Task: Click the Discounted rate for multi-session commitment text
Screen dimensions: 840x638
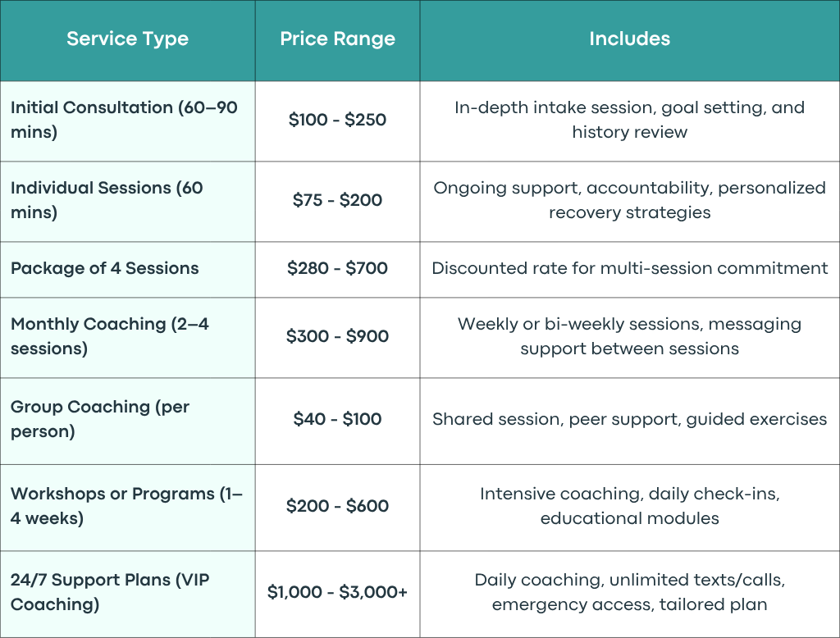Action: pyautogui.click(x=629, y=268)
